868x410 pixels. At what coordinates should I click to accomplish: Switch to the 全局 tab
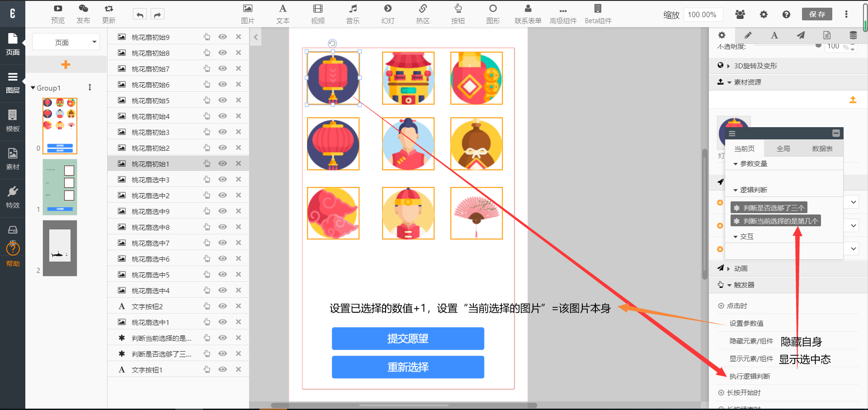(x=783, y=149)
